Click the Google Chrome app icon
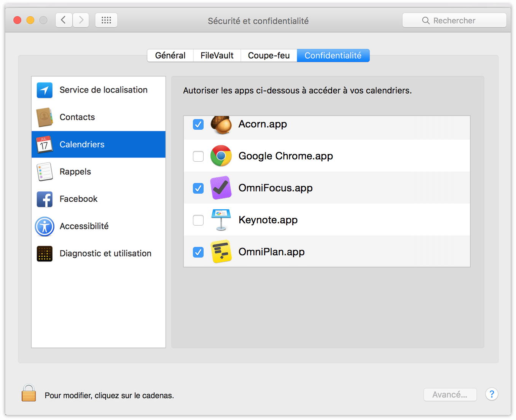This screenshot has height=420, width=516. [221, 156]
